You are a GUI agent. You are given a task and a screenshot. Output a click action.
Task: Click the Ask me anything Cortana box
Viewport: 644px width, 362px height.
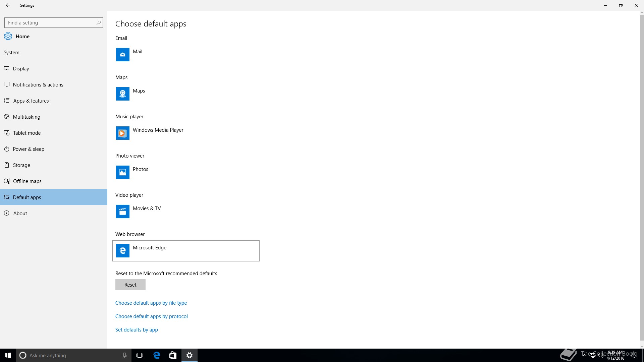point(74,355)
